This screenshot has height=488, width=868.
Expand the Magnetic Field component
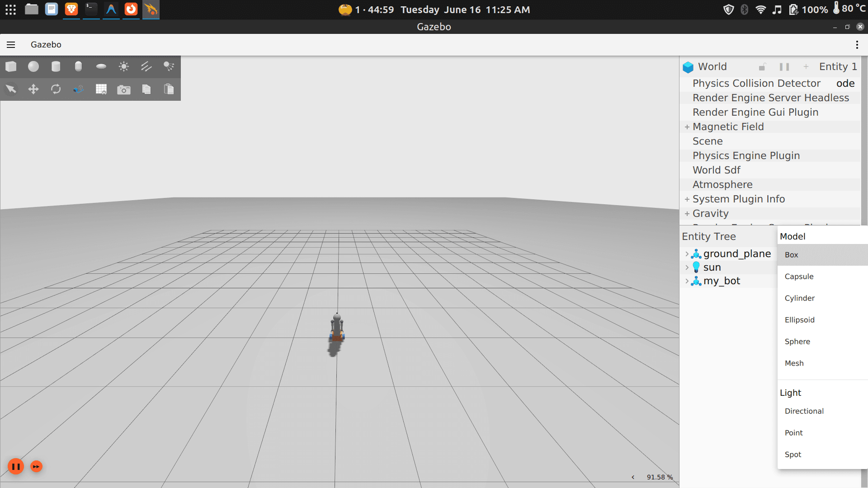tap(687, 127)
